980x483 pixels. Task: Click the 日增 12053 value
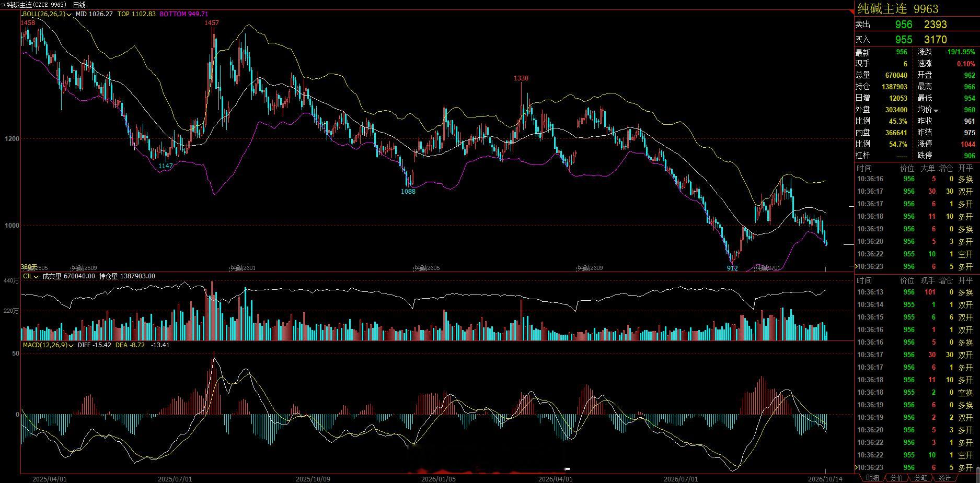pyautogui.click(x=898, y=98)
